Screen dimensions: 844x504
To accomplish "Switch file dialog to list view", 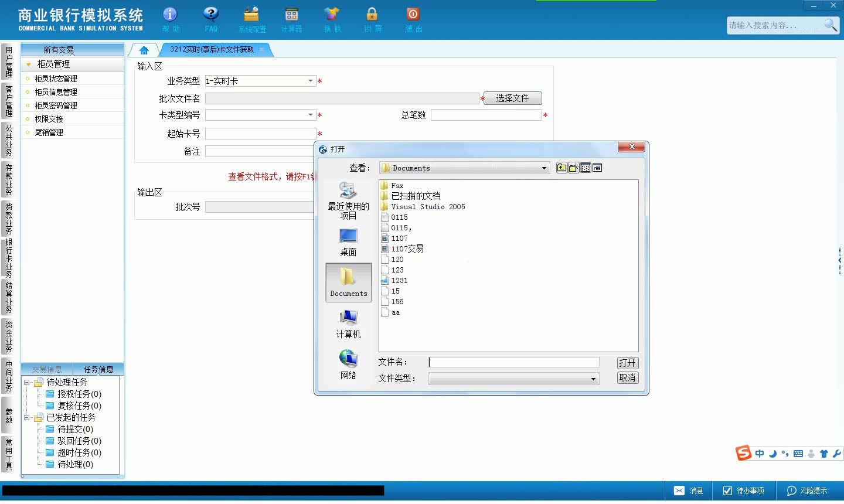I will click(x=585, y=168).
